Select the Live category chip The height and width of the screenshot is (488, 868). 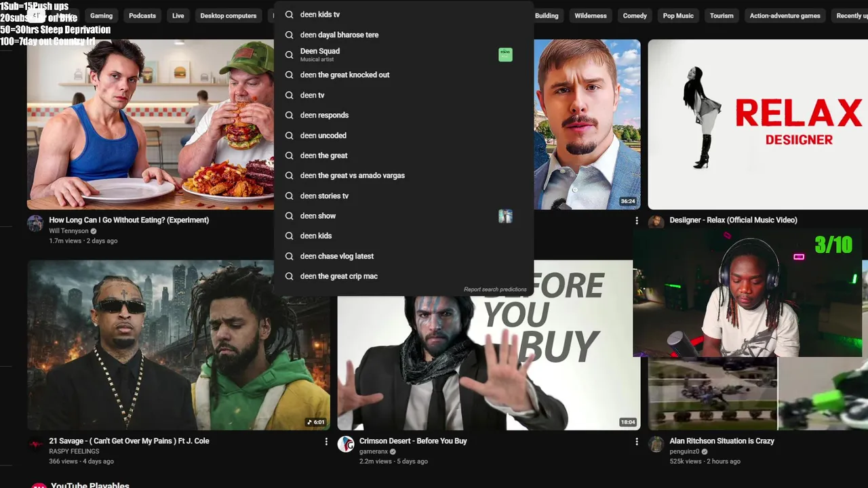[x=178, y=16]
